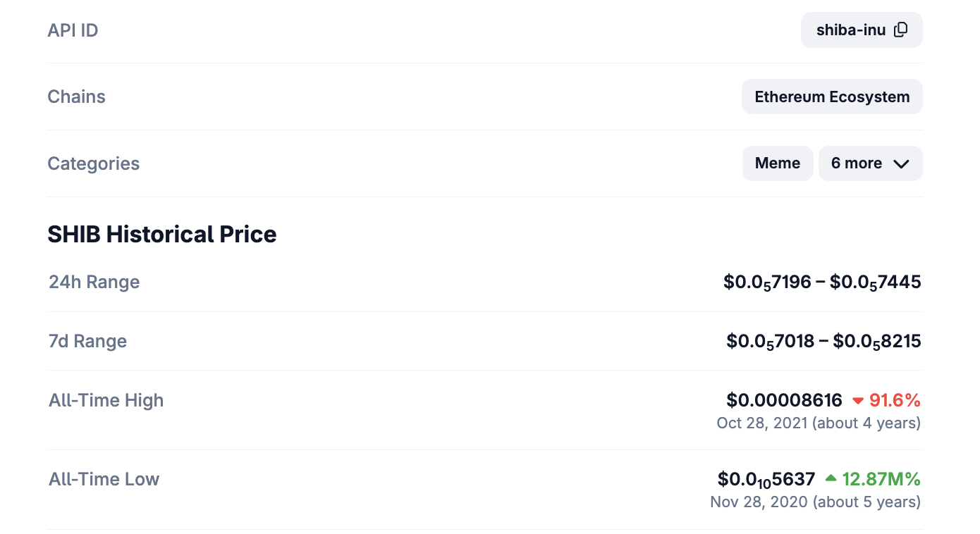Click the 91.6% drop percentage

click(x=895, y=400)
